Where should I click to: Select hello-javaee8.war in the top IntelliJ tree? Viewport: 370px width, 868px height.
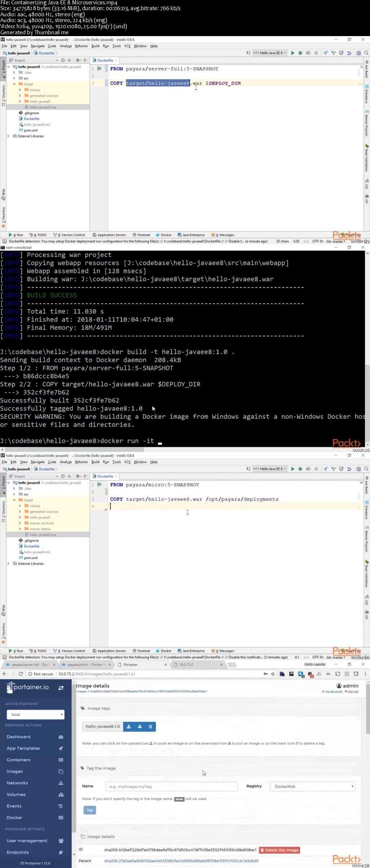point(43,107)
